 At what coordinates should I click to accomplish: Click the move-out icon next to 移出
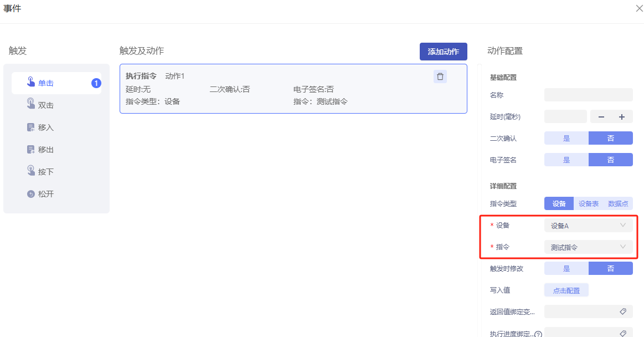click(x=31, y=150)
